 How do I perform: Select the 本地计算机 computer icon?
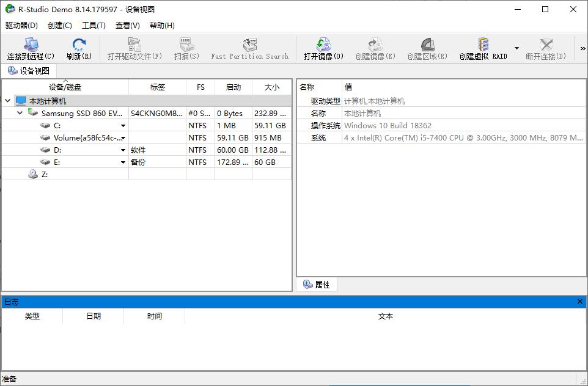click(21, 101)
